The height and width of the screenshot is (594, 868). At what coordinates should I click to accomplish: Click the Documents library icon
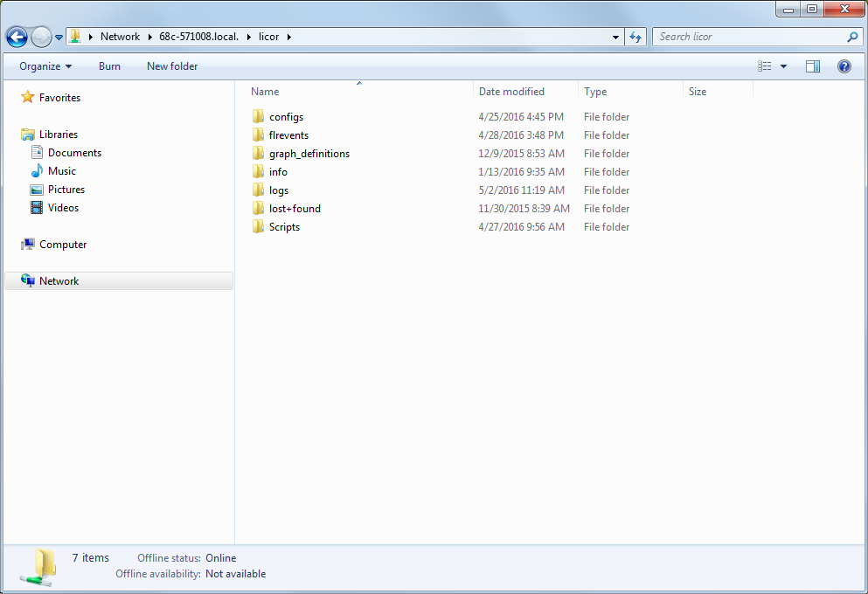tap(37, 152)
